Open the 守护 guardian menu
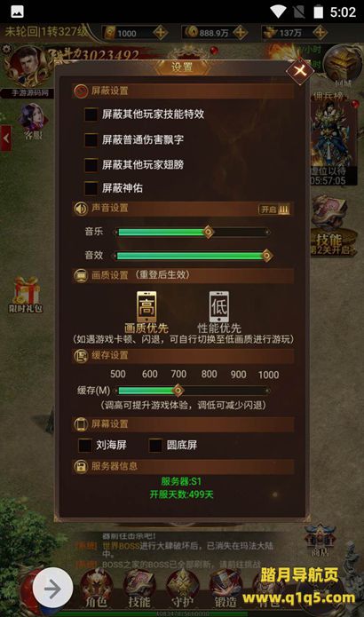This screenshot has width=364, height=617. [x=182, y=589]
